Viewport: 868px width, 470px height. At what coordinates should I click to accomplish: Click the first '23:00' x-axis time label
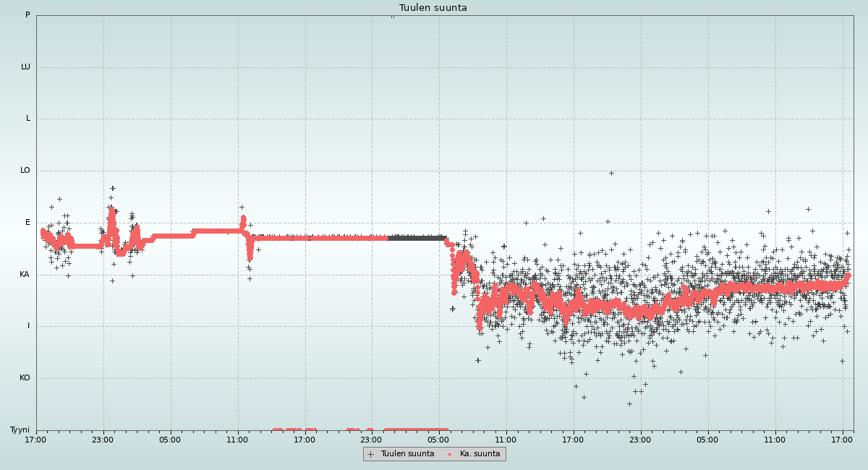pos(103,439)
